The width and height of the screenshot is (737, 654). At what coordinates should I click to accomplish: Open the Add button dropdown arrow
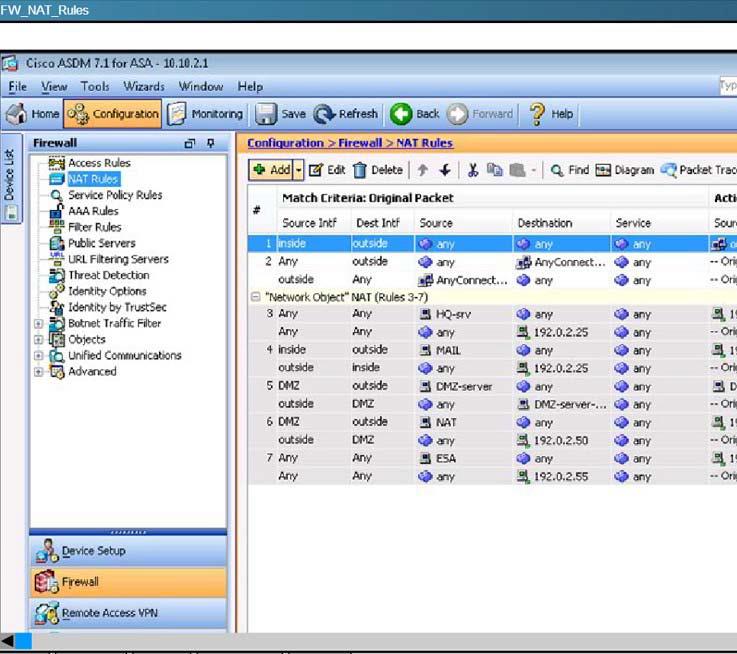point(298,170)
